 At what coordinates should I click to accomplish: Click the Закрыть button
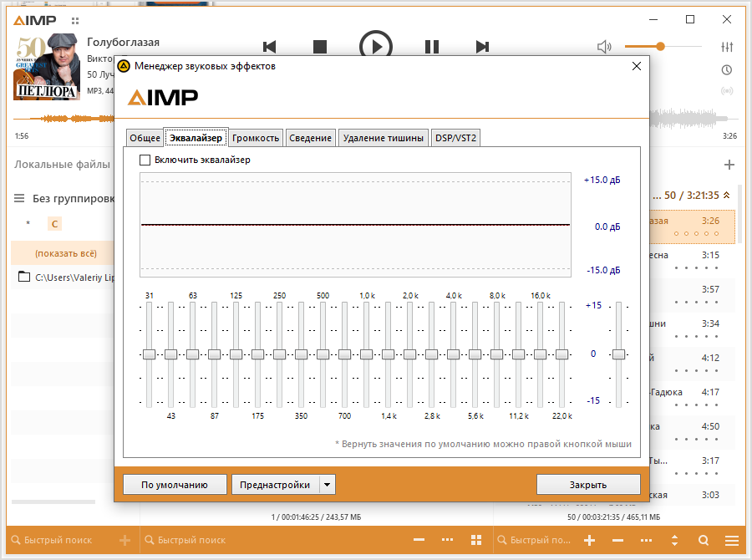point(588,485)
